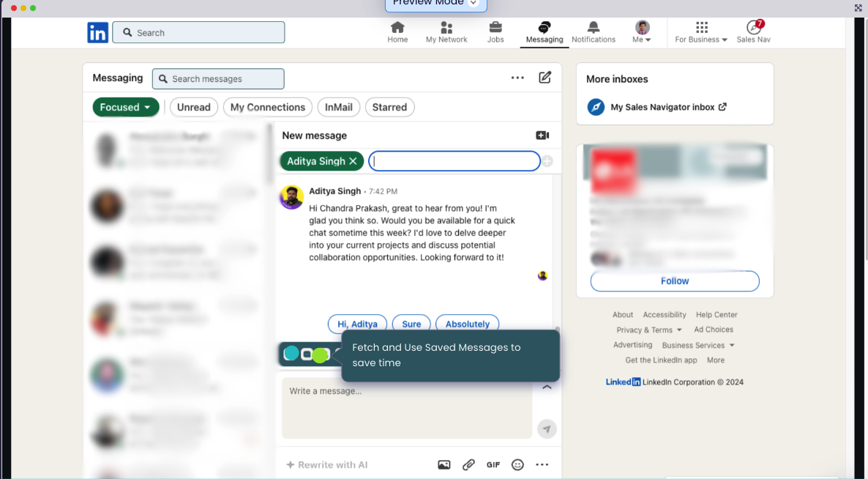This screenshot has width=868, height=479.
Task: Click the read-receipt avatar below message
Action: (542, 276)
